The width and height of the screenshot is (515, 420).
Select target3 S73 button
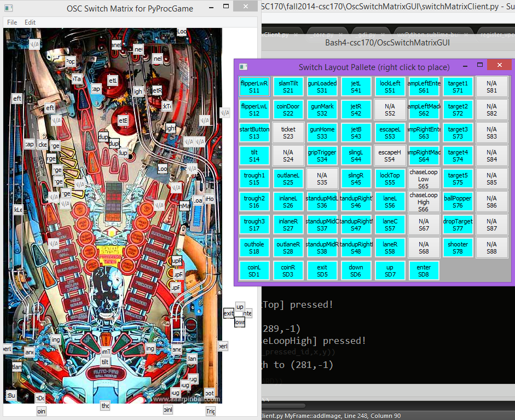(x=458, y=133)
